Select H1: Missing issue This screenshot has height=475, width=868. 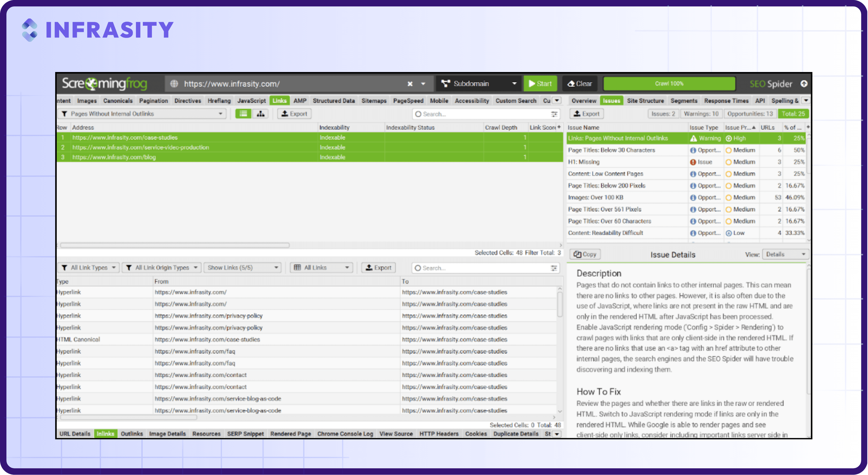tap(686, 162)
